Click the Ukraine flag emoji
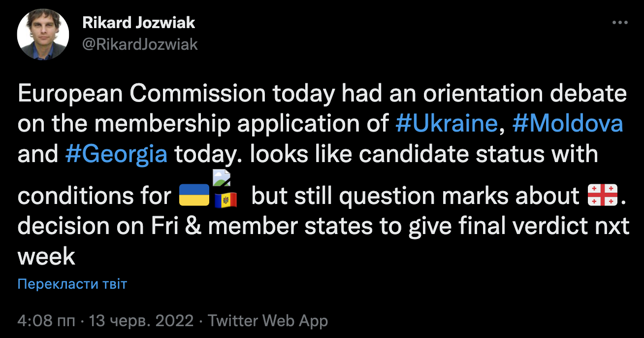This screenshot has height=338, width=644. point(194,196)
